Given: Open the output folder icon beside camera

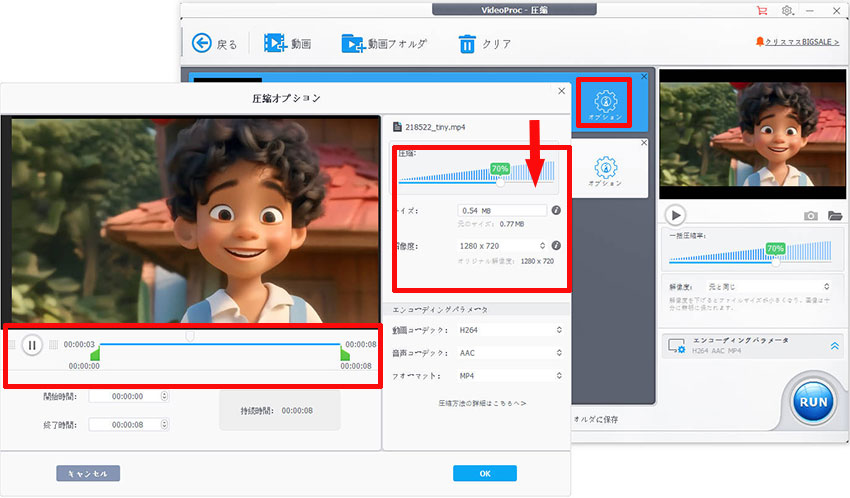Looking at the screenshot, I should 835,216.
